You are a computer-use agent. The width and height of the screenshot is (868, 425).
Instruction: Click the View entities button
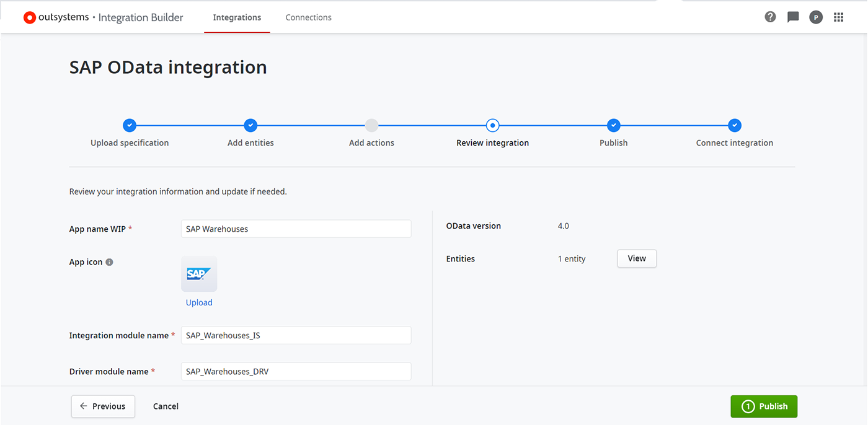coord(637,258)
